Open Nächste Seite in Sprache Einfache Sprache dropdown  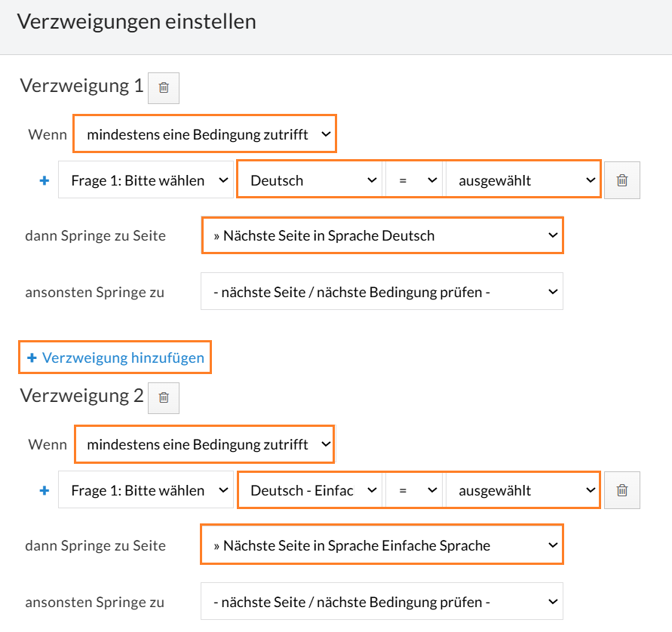point(382,545)
